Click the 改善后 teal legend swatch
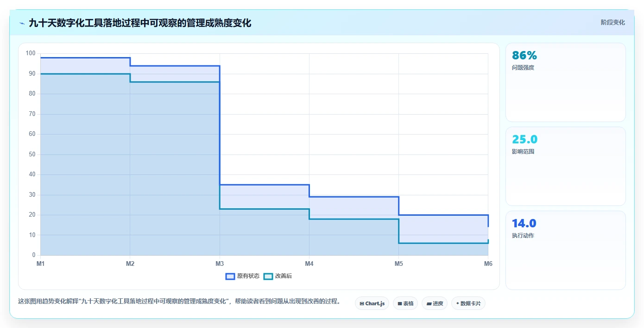The width and height of the screenshot is (644, 328). (268, 276)
